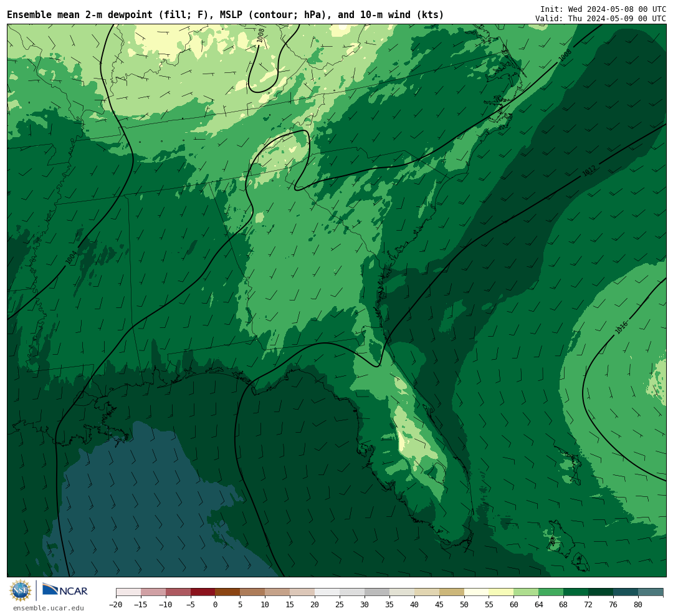Click the 'Init: Wed 2024-05-08 00 UTC' text
The height and width of the screenshot is (616, 673).
[x=603, y=9]
